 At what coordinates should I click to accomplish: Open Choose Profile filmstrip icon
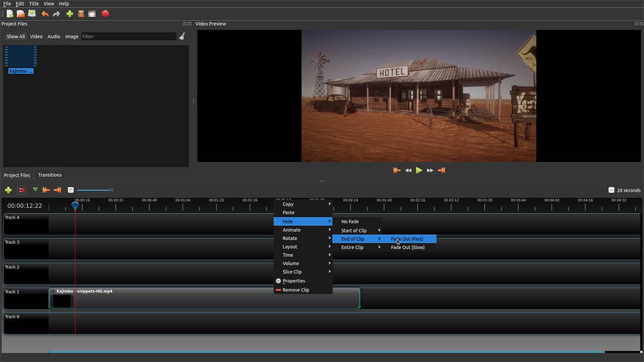81,14
